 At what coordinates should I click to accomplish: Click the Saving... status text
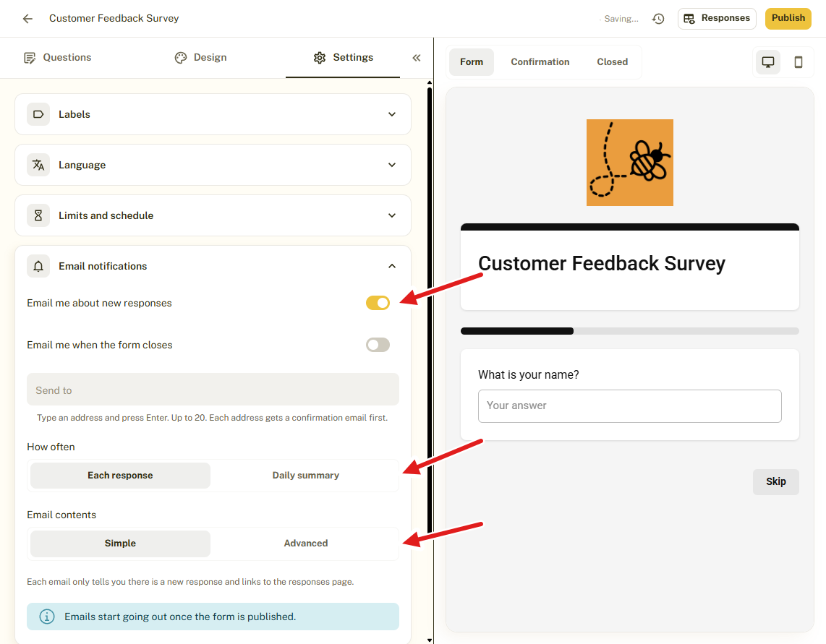[621, 19]
